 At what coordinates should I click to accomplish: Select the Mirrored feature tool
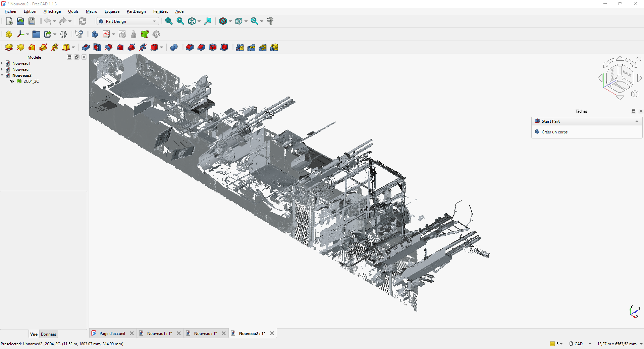tap(240, 47)
